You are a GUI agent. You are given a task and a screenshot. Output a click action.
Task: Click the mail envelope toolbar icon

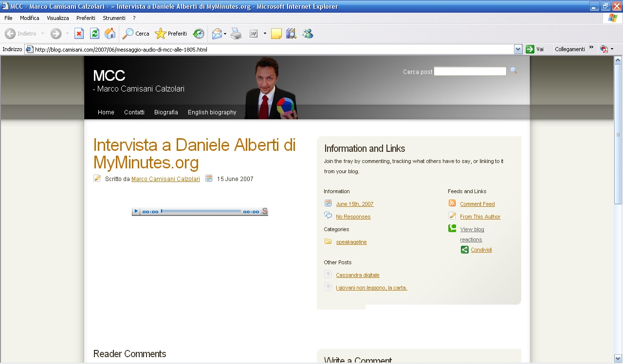(217, 34)
